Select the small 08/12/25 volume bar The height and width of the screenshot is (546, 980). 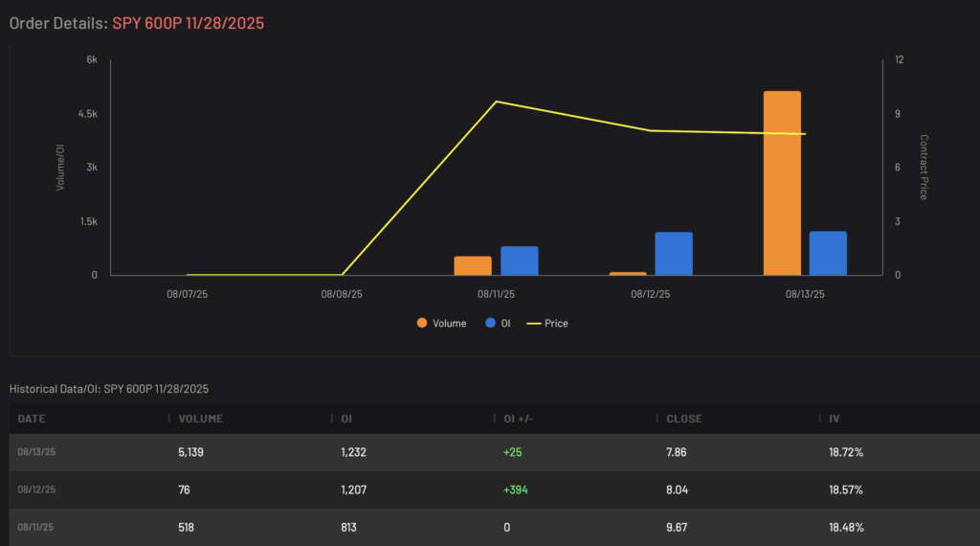coord(628,273)
